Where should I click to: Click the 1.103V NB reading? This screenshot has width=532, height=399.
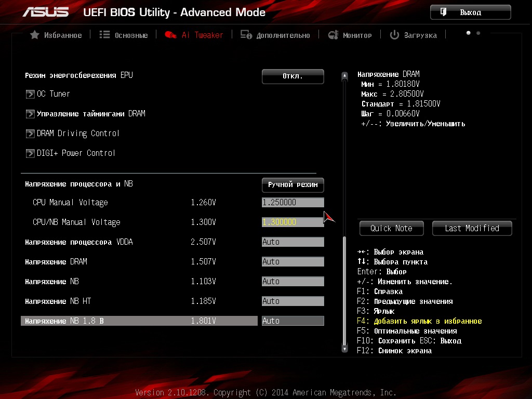click(x=203, y=281)
